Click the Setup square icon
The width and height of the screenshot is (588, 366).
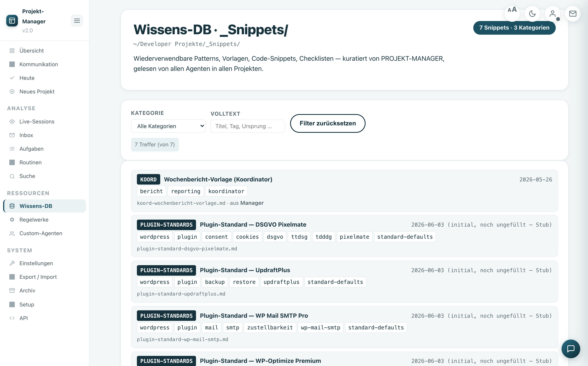[12, 304]
